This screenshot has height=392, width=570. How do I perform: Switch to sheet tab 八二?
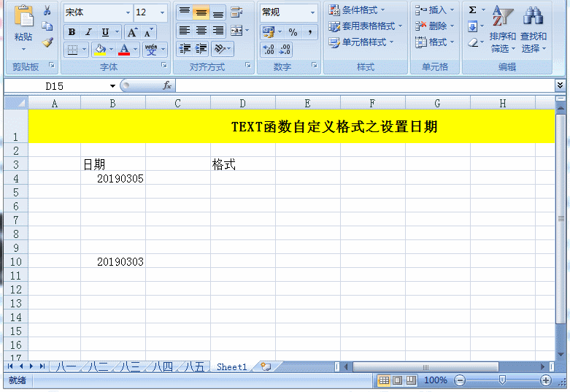(98, 366)
